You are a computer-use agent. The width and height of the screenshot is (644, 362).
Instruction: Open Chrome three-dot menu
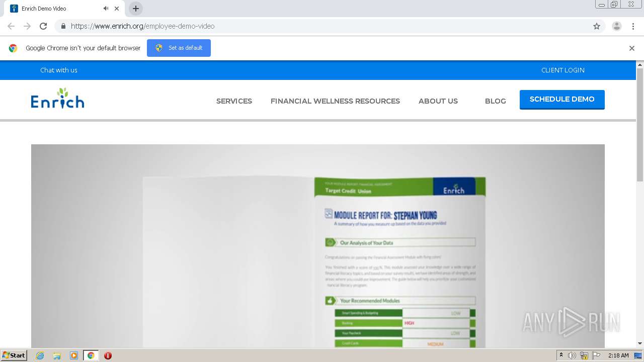pos(633,26)
